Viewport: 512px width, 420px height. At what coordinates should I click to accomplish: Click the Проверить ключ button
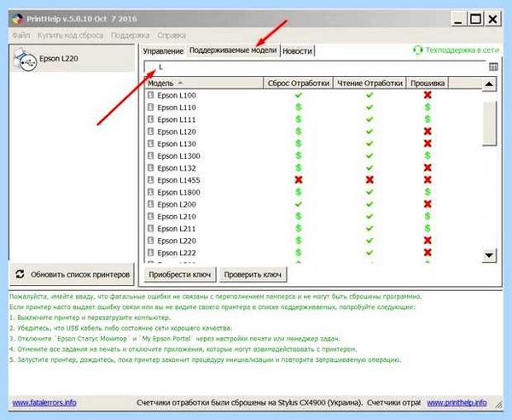(x=253, y=275)
